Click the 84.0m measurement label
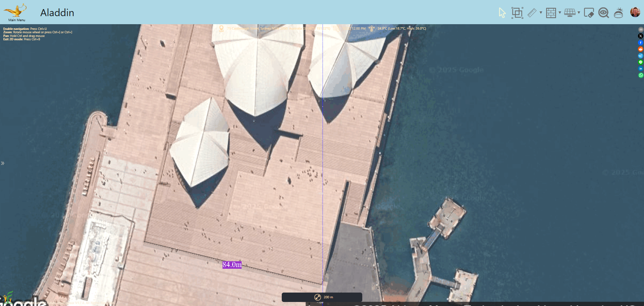Screen dimensions: 644x306 click(232, 265)
